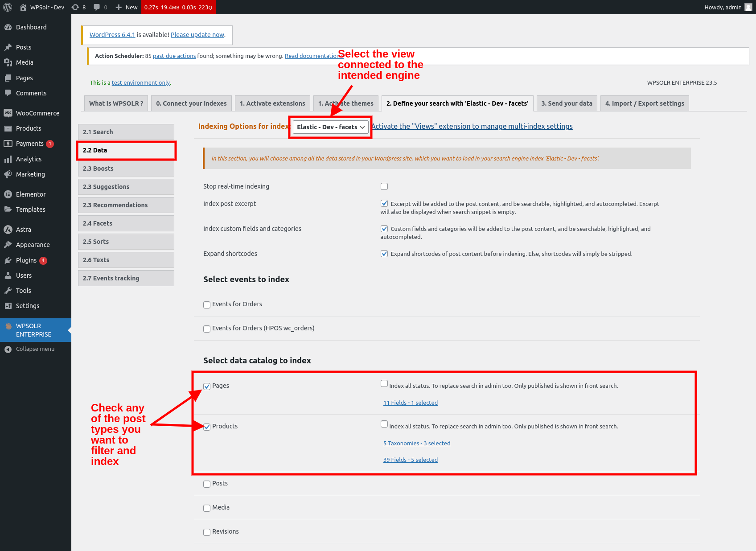Click the Users person icon in sidebar
The width and height of the screenshot is (756, 551).
[8, 275]
